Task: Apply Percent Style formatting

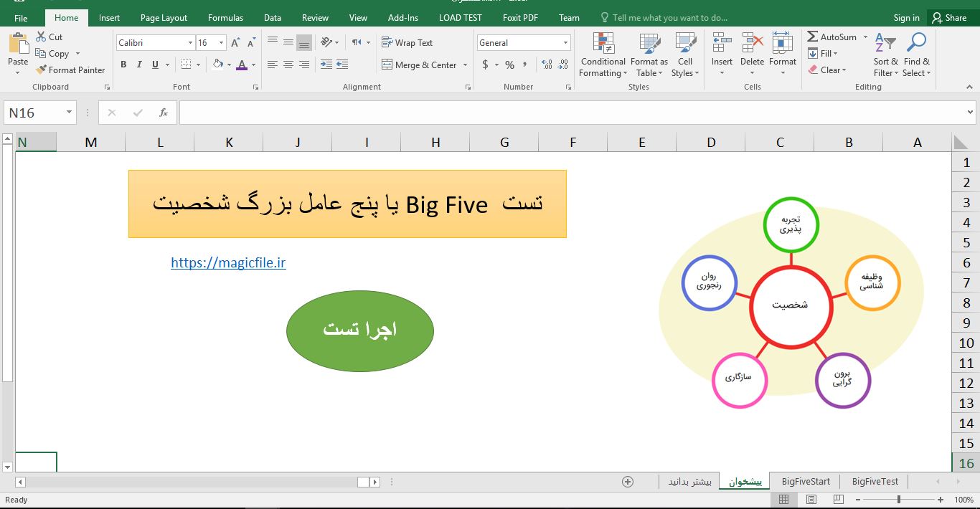Action: click(509, 65)
